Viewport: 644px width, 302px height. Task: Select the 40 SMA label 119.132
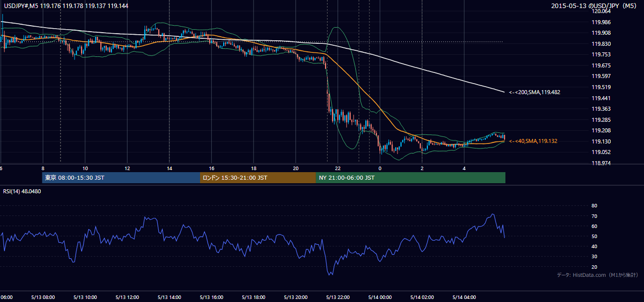(533, 141)
